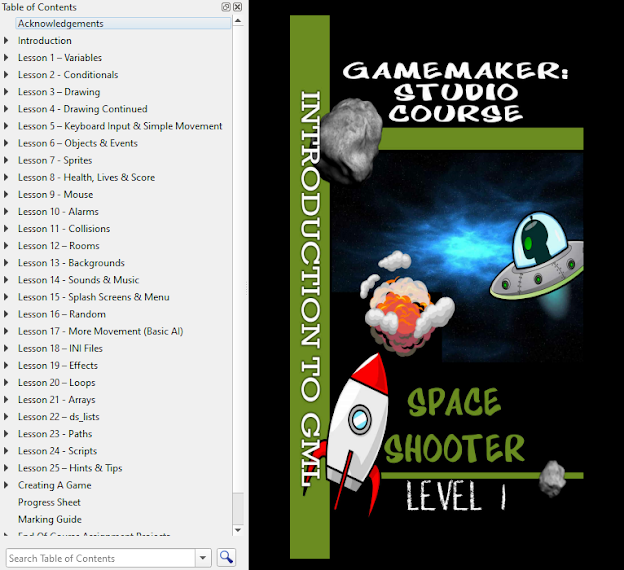Select Lesson 8 Health, Lives & Score label
The image size is (624, 570).
86,178
